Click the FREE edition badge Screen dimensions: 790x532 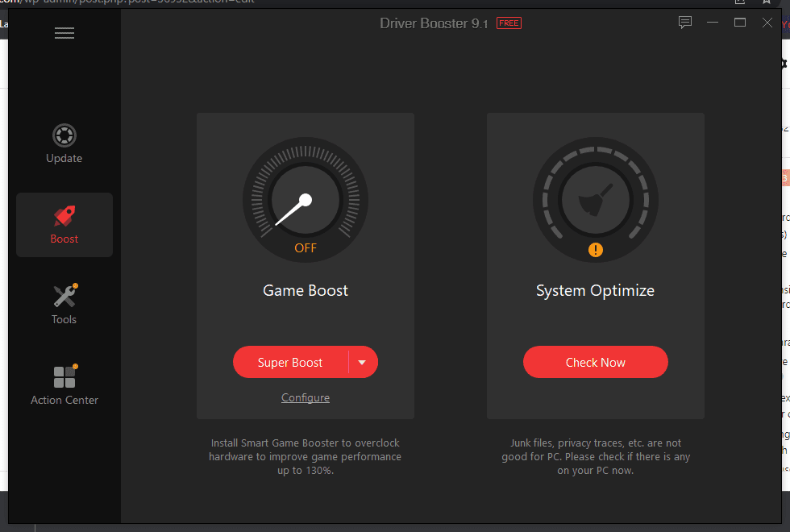(509, 23)
